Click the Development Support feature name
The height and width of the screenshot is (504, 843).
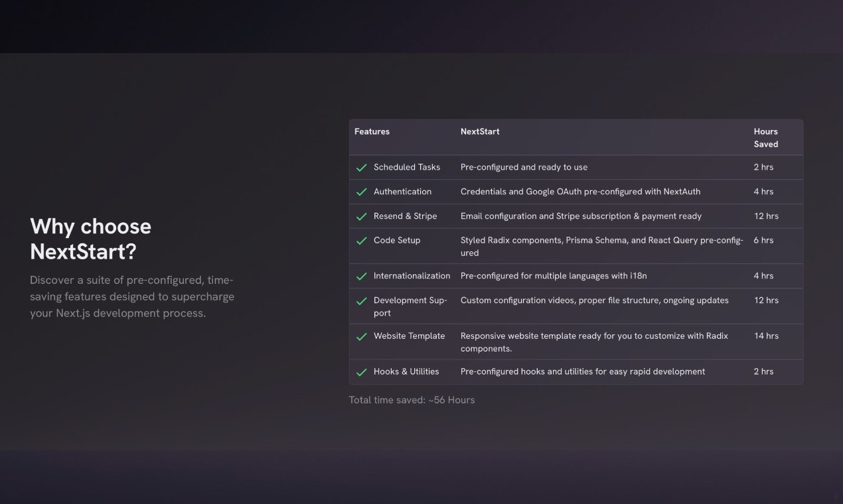click(411, 306)
